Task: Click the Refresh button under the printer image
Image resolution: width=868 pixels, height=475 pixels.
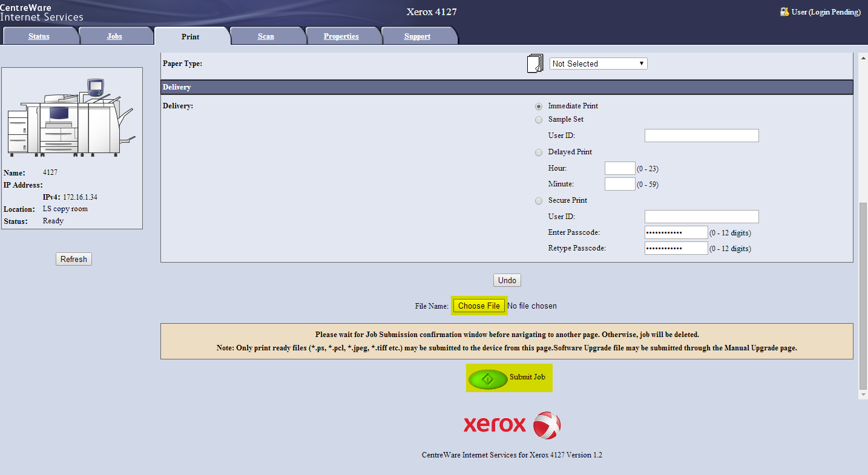Action: click(x=73, y=258)
